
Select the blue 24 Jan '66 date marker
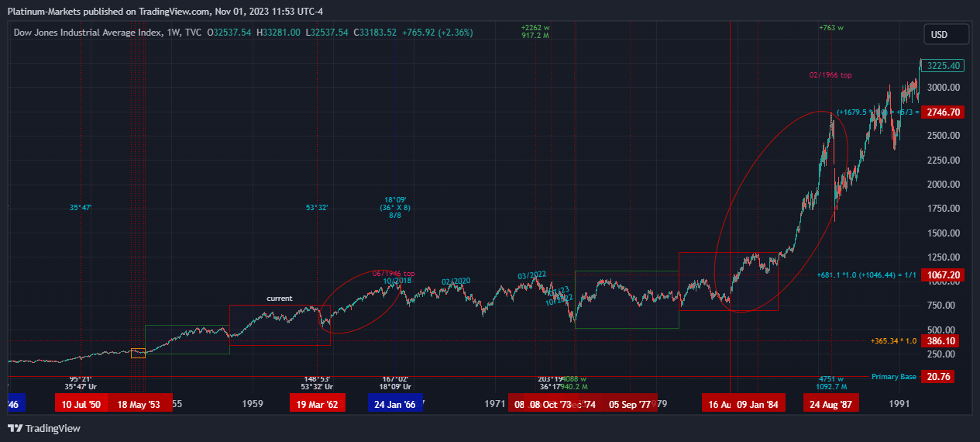click(394, 404)
